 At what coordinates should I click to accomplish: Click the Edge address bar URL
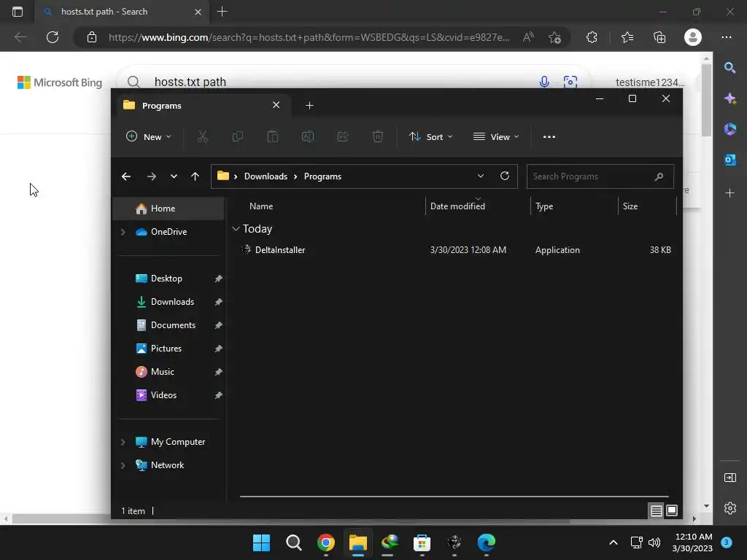tap(309, 37)
